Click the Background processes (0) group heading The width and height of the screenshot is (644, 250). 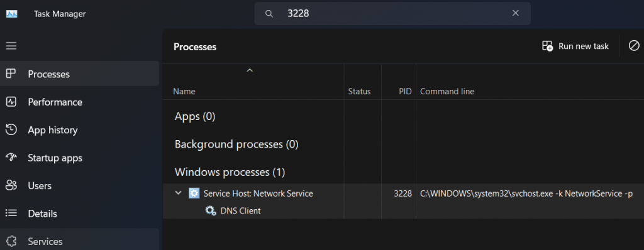pos(236,144)
